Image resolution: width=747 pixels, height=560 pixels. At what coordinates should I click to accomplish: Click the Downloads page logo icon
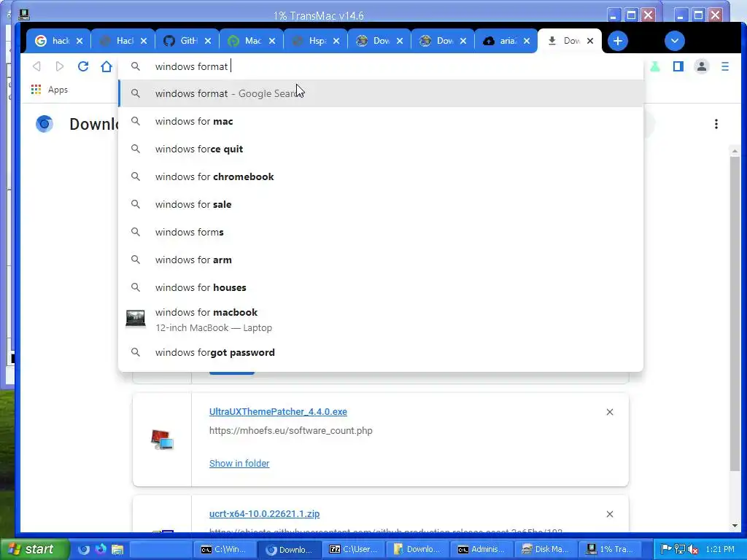coord(44,124)
